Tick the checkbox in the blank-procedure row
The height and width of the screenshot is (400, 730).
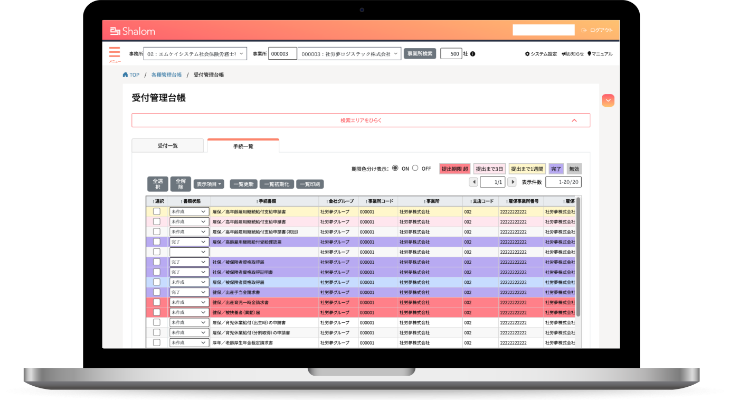click(157, 252)
